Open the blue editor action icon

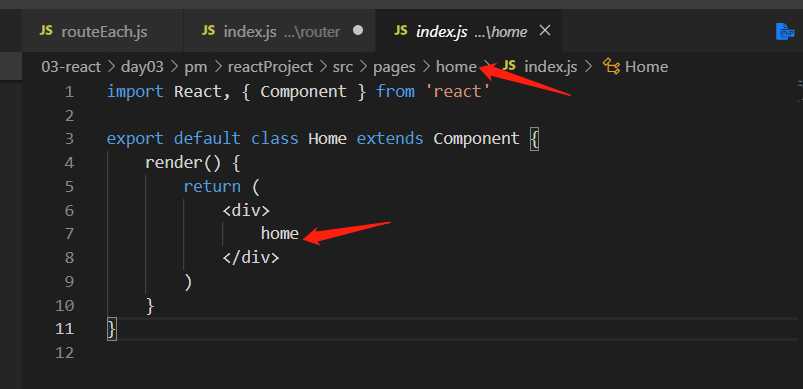pos(785,32)
